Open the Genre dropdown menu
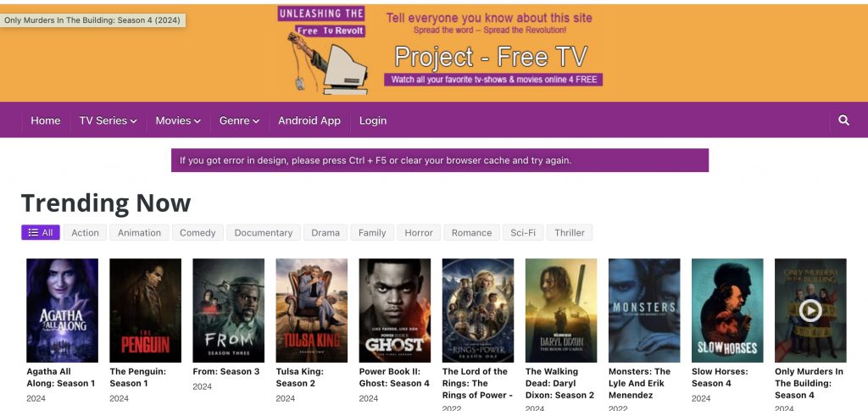The image size is (868, 411). (239, 120)
